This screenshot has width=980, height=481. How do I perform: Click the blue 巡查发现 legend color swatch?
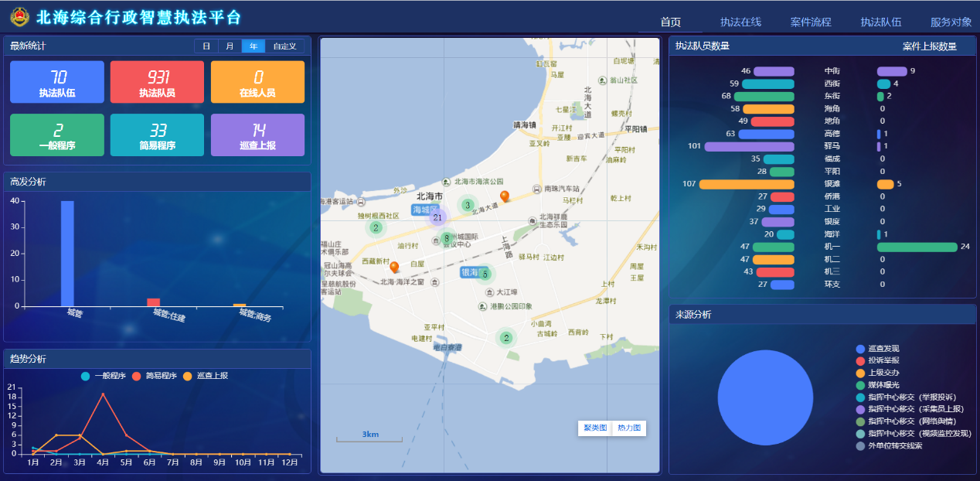(861, 349)
